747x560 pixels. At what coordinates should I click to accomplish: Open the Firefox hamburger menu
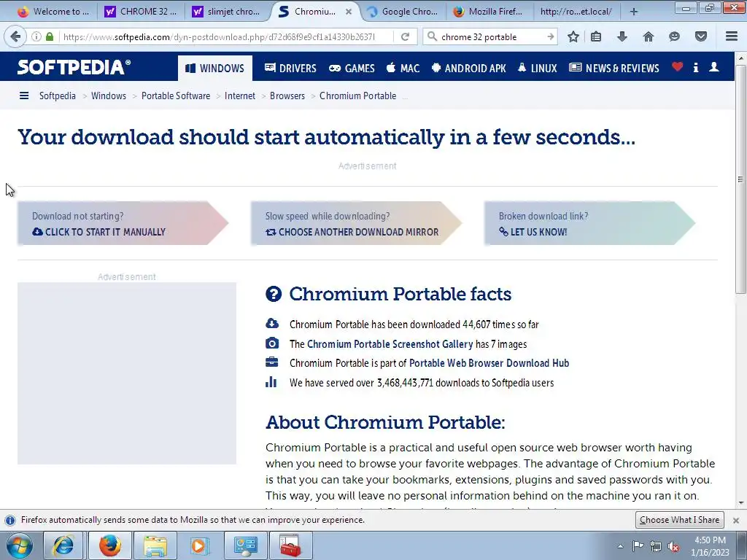[732, 36]
